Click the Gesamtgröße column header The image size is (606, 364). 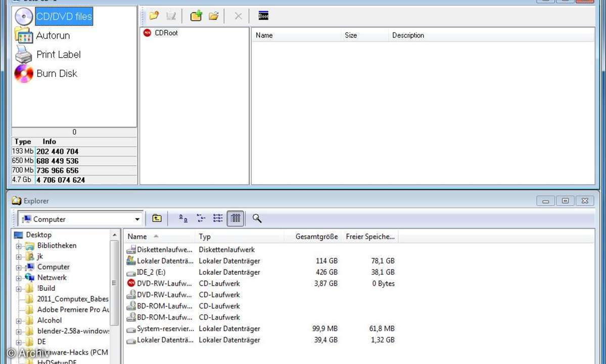coord(316,237)
